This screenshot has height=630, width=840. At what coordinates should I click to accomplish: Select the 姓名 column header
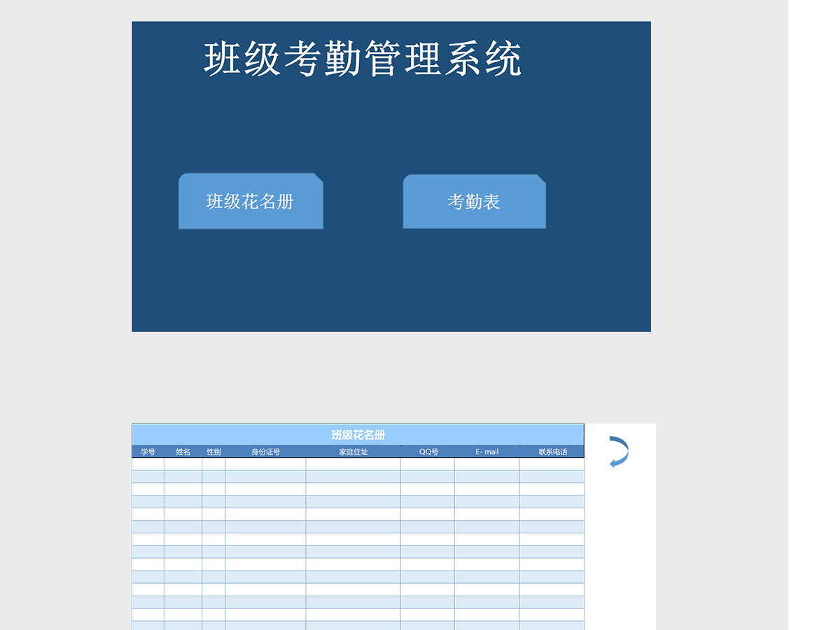pos(183,451)
